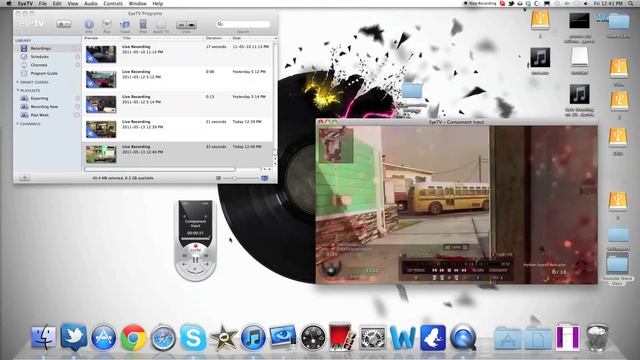
Task: Click the Apple TV export toolbar icon
Action: pos(161,25)
